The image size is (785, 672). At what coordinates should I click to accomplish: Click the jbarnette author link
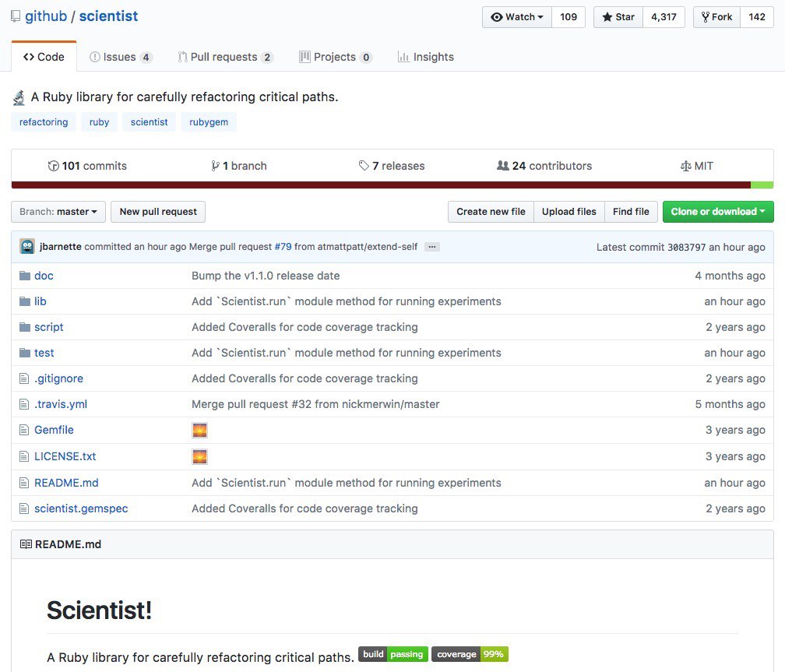click(x=61, y=247)
